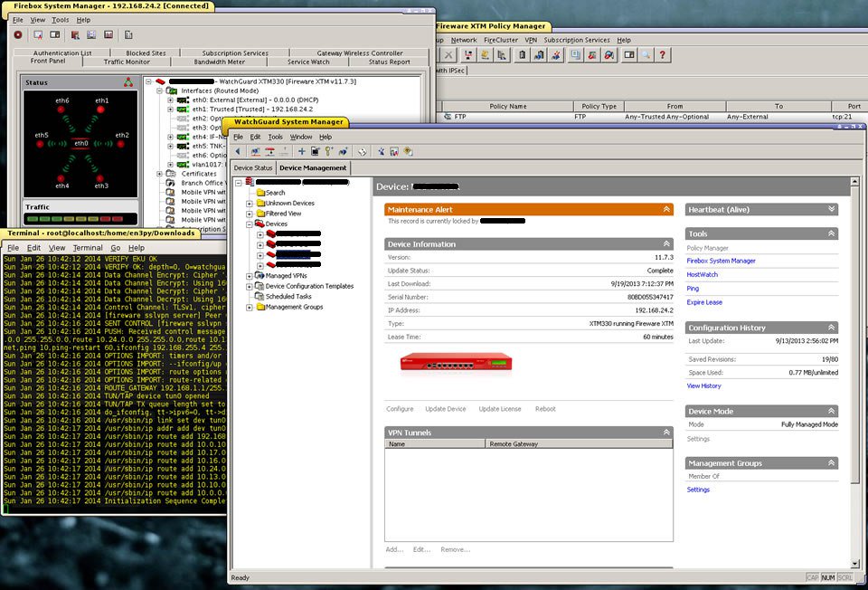This screenshot has width=868, height=590.
Task: Click the View History link
Action: tap(703, 386)
